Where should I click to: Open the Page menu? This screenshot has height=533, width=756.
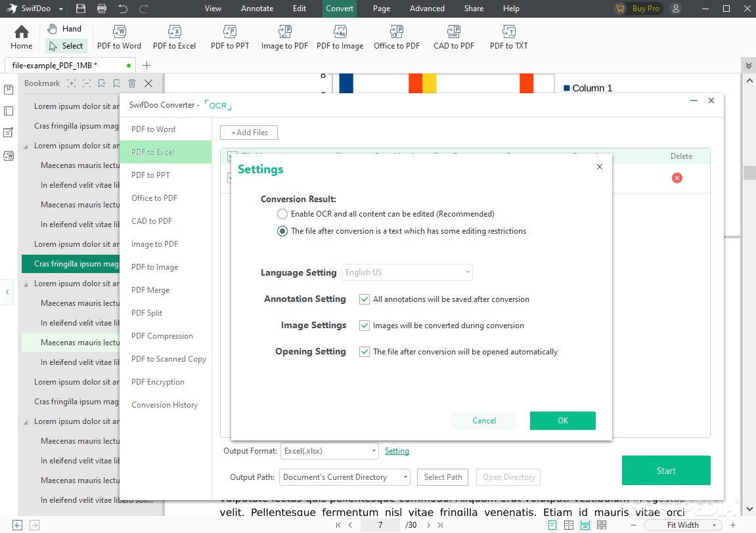click(382, 9)
